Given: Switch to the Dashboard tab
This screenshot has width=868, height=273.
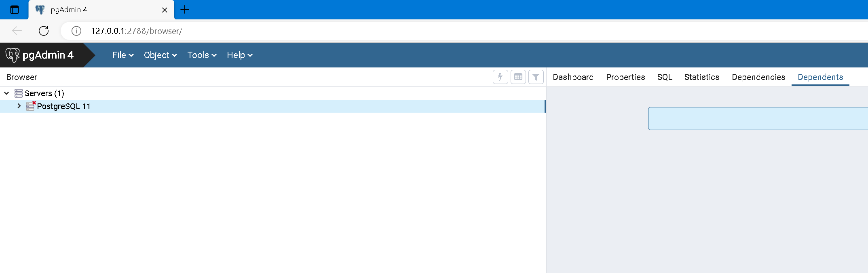Looking at the screenshot, I should pyautogui.click(x=573, y=77).
